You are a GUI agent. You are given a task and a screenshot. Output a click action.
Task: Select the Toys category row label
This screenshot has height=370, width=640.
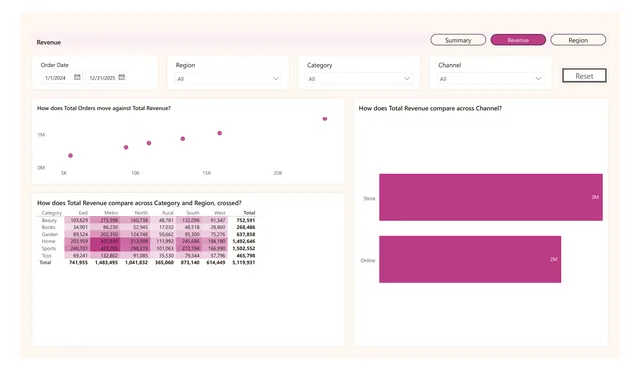[x=47, y=256]
